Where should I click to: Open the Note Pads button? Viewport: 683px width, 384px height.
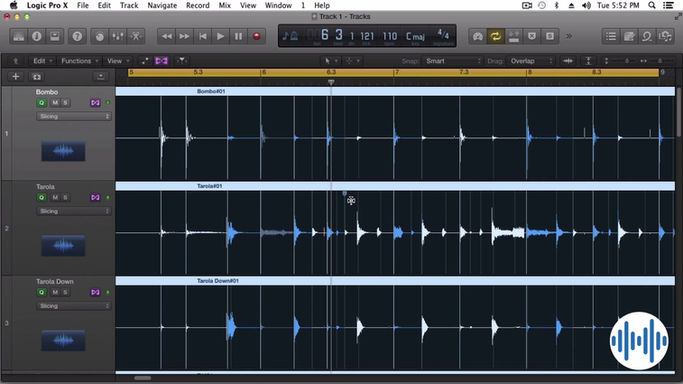coord(629,36)
